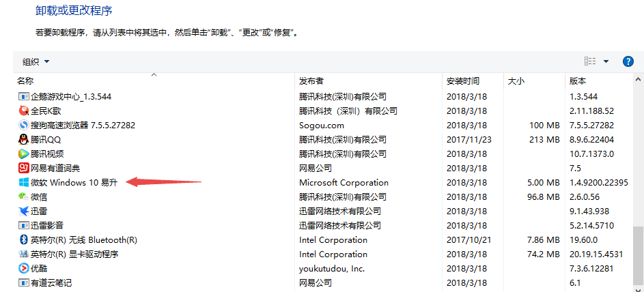Select the 优酷 program name
This screenshot has height=292, width=644.
click(x=39, y=269)
